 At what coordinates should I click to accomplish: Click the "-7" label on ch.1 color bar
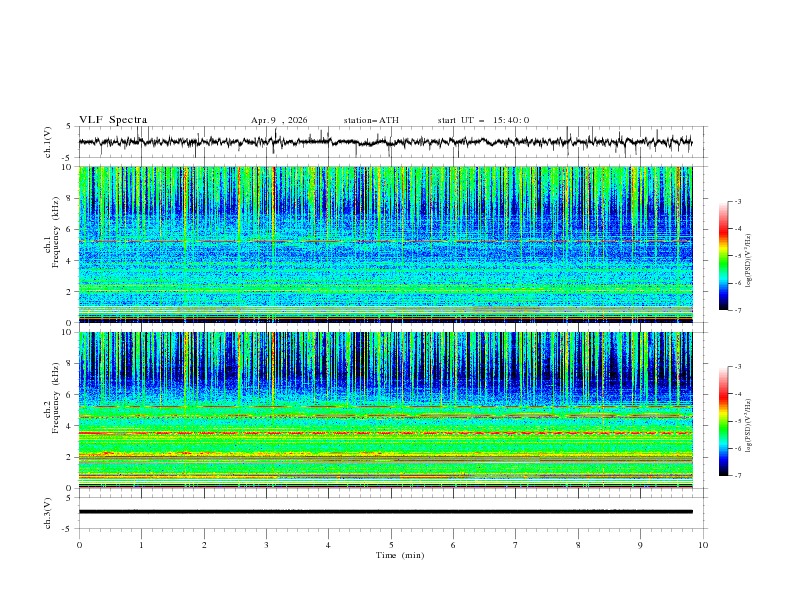[x=738, y=310]
